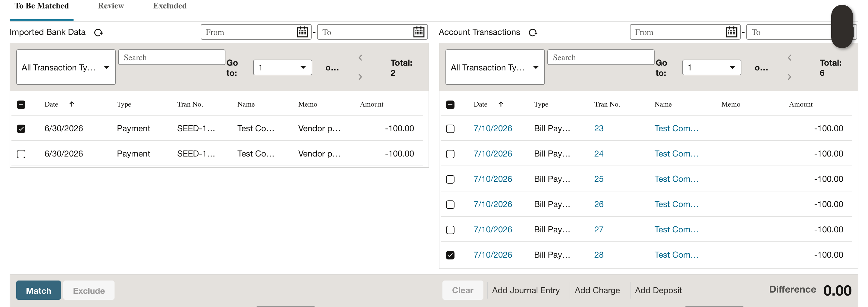Focus the Imported Bank Data Search field
The height and width of the screenshot is (307, 868).
[172, 57]
